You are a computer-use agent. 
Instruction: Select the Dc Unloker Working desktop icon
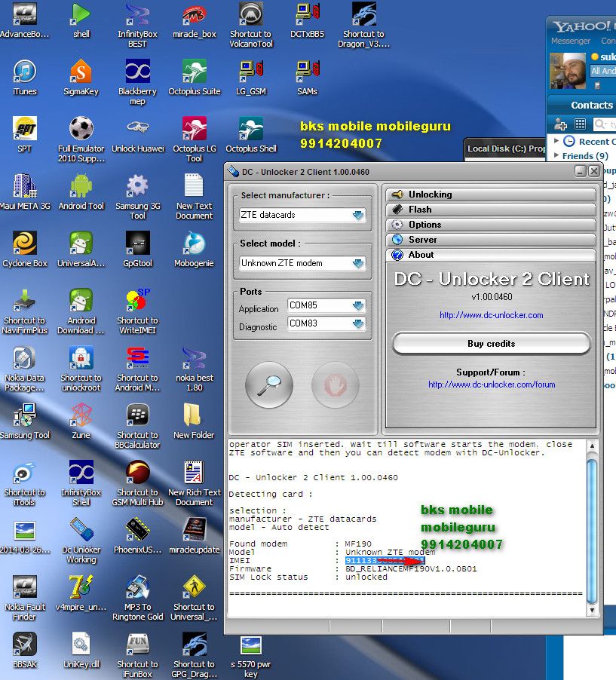click(81, 541)
